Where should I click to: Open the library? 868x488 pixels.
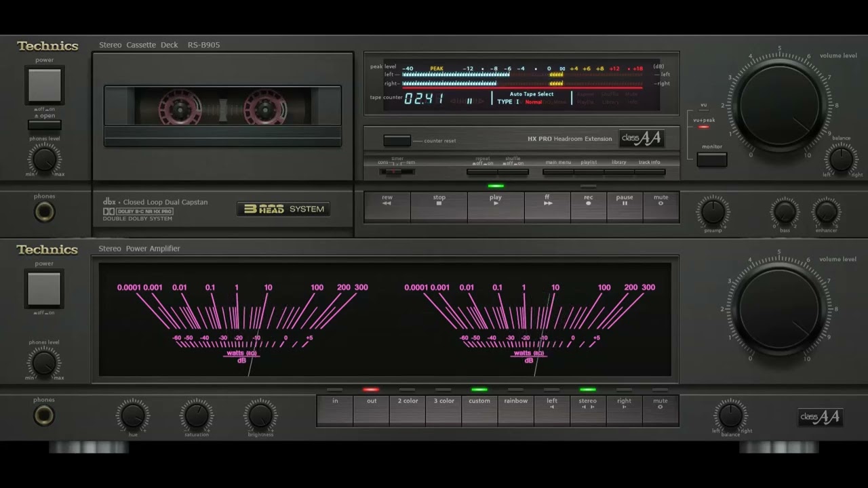[x=619, y=172]
